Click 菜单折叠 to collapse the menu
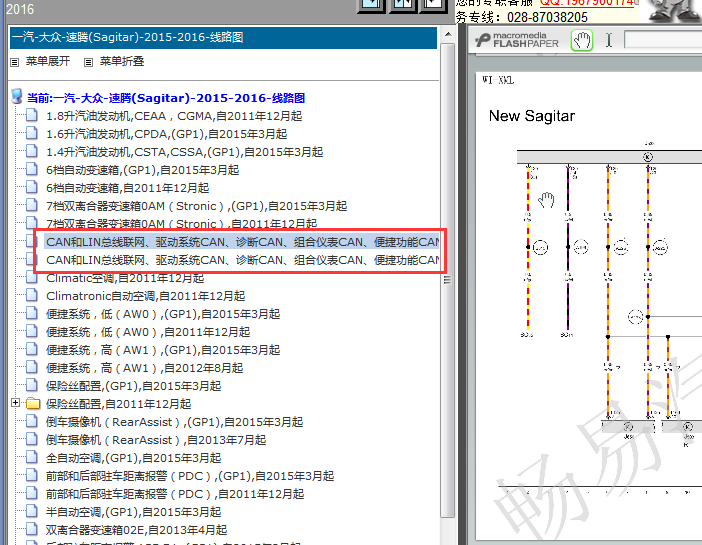 point(122,61)
